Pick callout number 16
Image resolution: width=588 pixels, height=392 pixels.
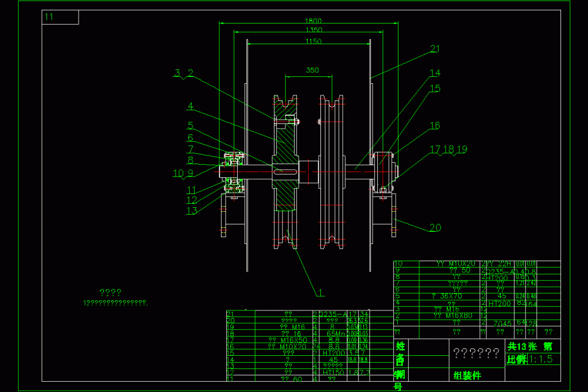[x=435, y=125]
